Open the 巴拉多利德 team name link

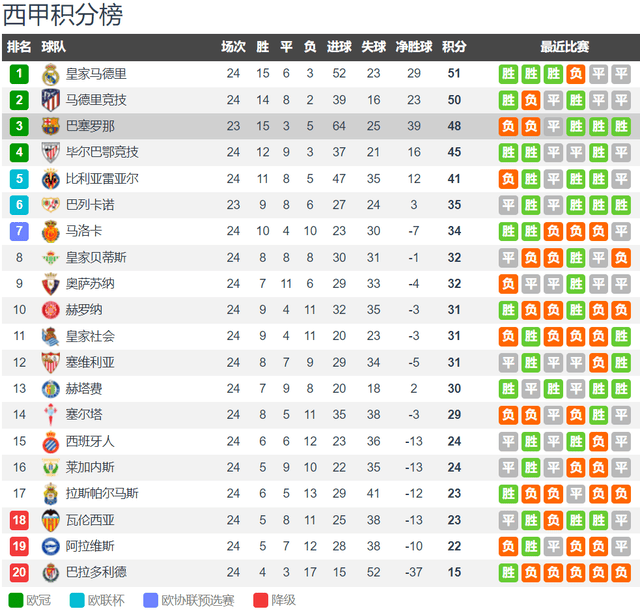[x=96, y=572]
